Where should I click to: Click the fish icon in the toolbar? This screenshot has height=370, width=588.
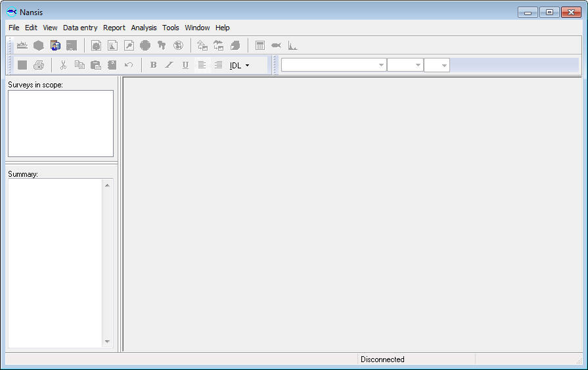click(x=277, y=45)
